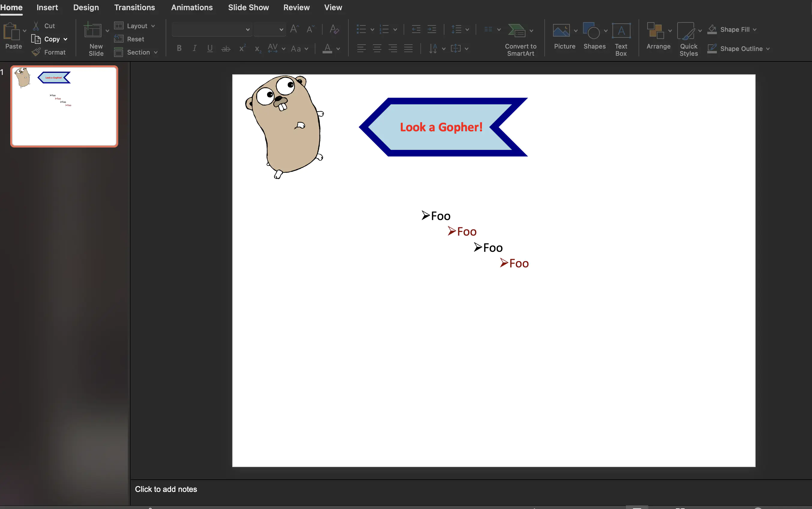Viewport: 812px width, 509px height.
Task: Enable justified text alignment
Action: [x=409, y=48]
